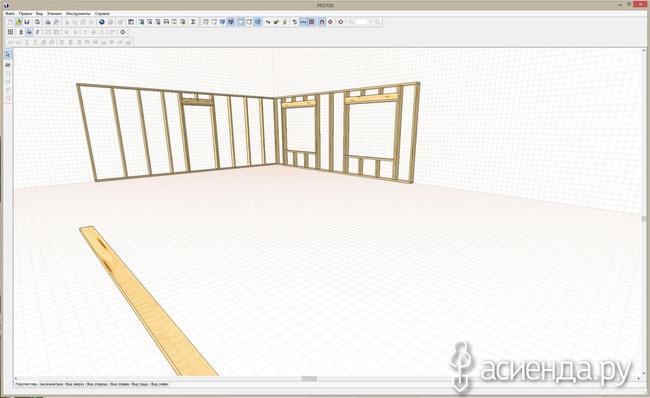Click the export/copy page icon beside save

point(37,22)
